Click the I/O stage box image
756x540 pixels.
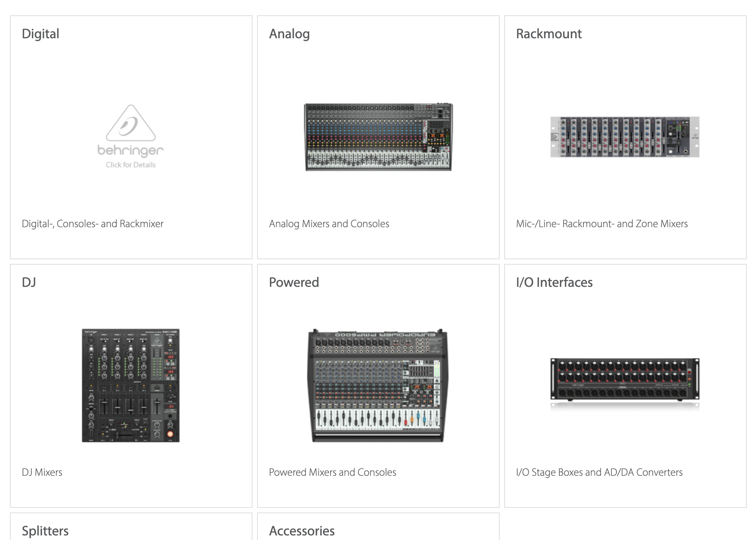coord(625,380)
